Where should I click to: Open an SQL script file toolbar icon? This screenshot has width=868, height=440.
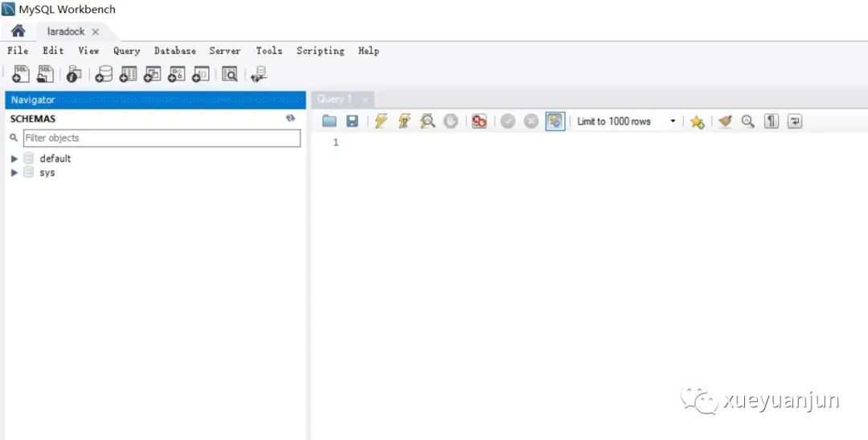pyautogui.click(x=45, y=74)
